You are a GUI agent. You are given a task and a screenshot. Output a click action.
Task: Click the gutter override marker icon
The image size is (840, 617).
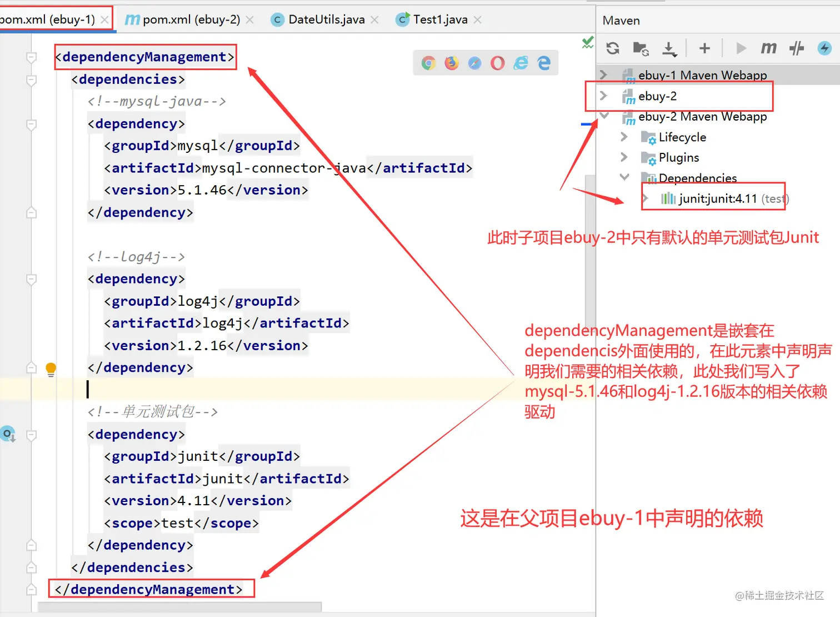click(x=8, y=434)
